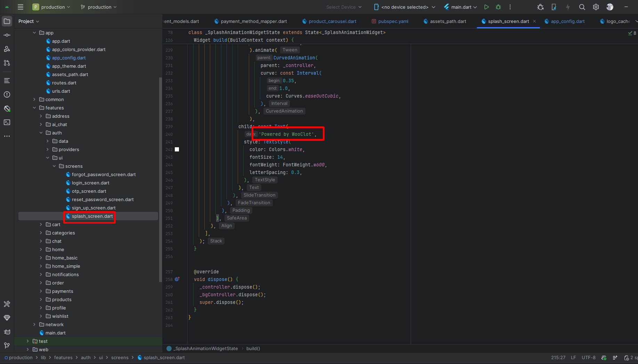The image size is (638, 364).
Task: Open the Search Everywhere magnifier
Action: click(x=582, y=7)
